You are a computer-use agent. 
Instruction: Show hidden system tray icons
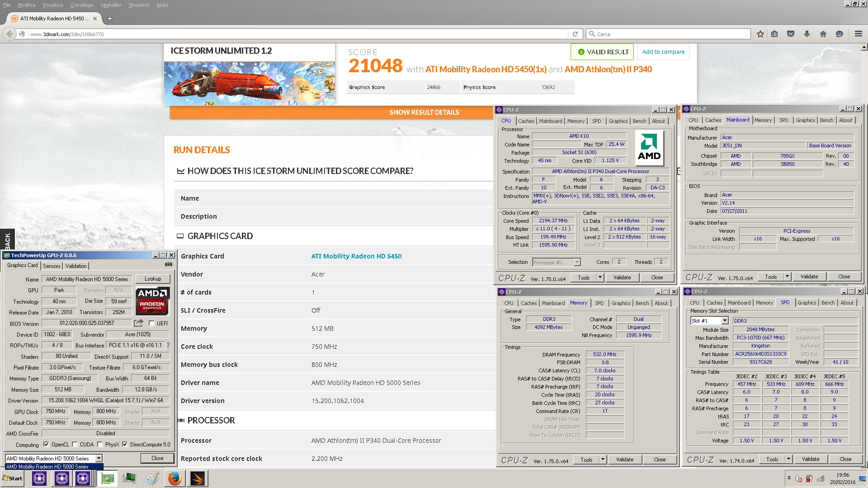pos(789,478)
